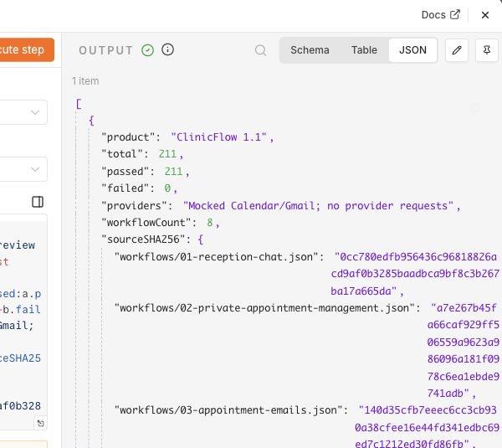Click the expand code editor icon

click(41, 424)
